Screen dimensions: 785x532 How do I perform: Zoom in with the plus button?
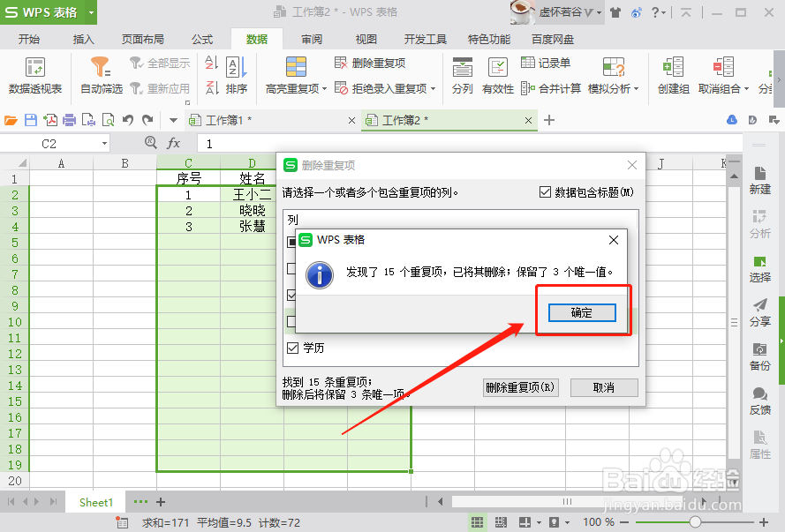pos(764,522)
